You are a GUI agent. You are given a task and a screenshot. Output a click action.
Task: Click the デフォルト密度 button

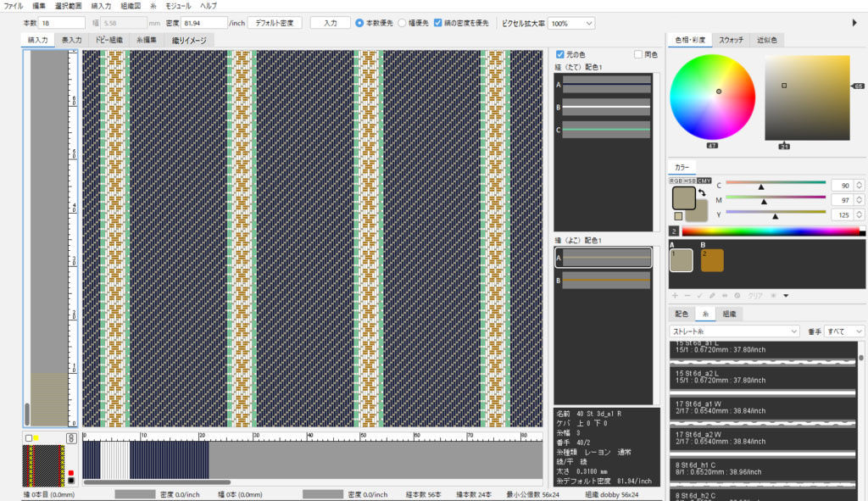pyautogui.click(x=275, y=23)
